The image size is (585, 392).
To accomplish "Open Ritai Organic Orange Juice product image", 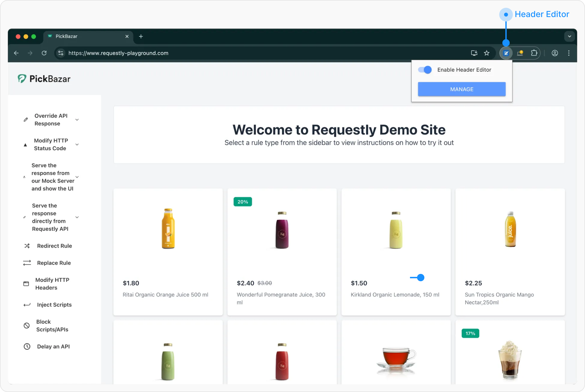I will click(x=168, y=228).
